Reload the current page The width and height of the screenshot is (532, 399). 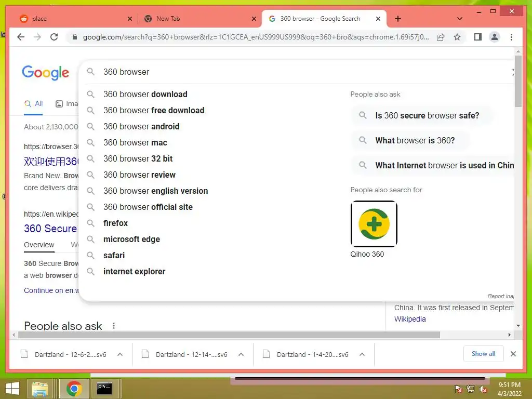54,37
